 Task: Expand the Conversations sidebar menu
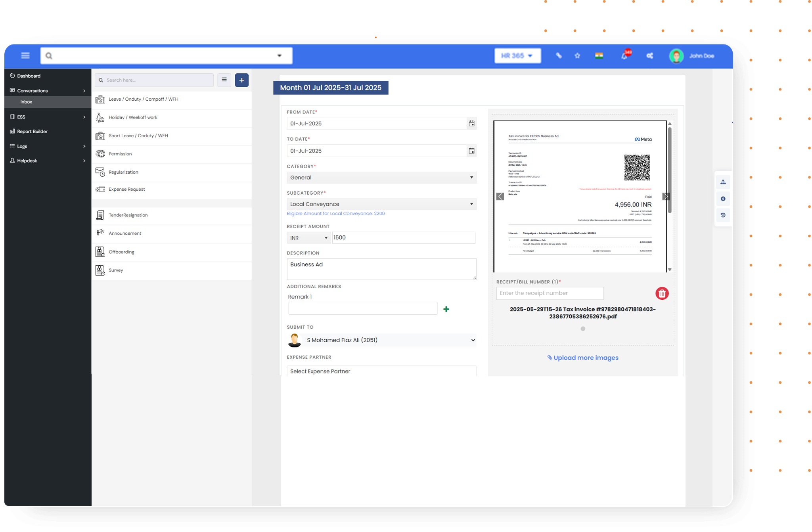pyautogui.click(x=48, y=91)
